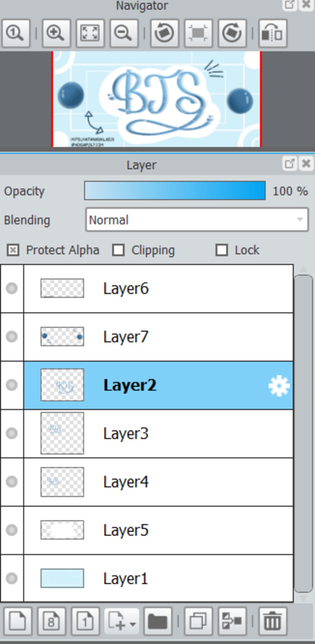Add a new layer folder
Screen dimensions: 315x644
[157, 621]
